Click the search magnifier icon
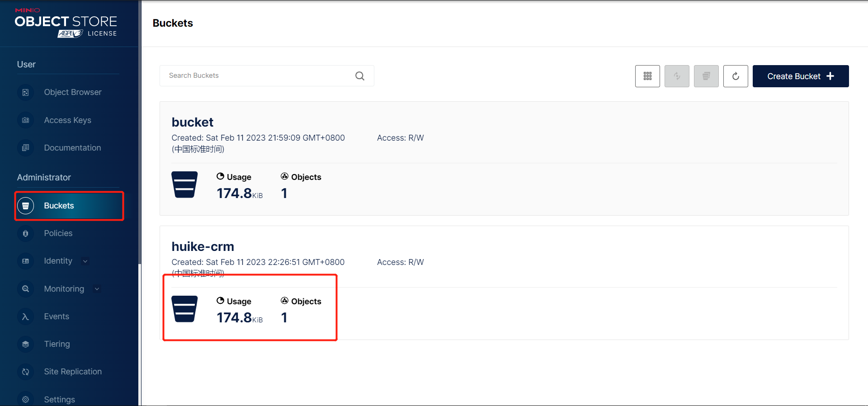Image resolution: width=868 pixels, height=406 pixels. [360, 76]
